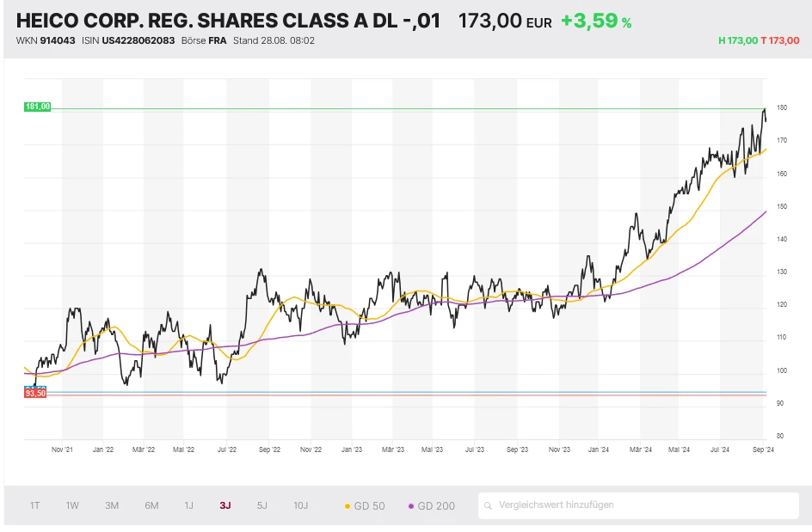The height and width of the screenshot is (532, 812).
Task: Show the 3M chart period
Action: pyautogui.click(x=112, y=505)
